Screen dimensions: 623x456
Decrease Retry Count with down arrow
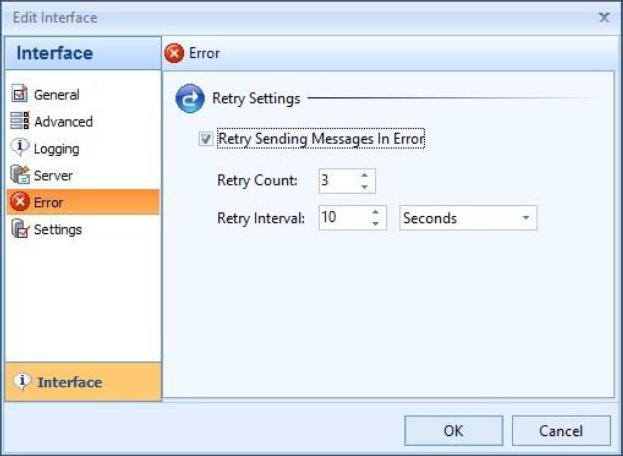click(x=364, y=187)
